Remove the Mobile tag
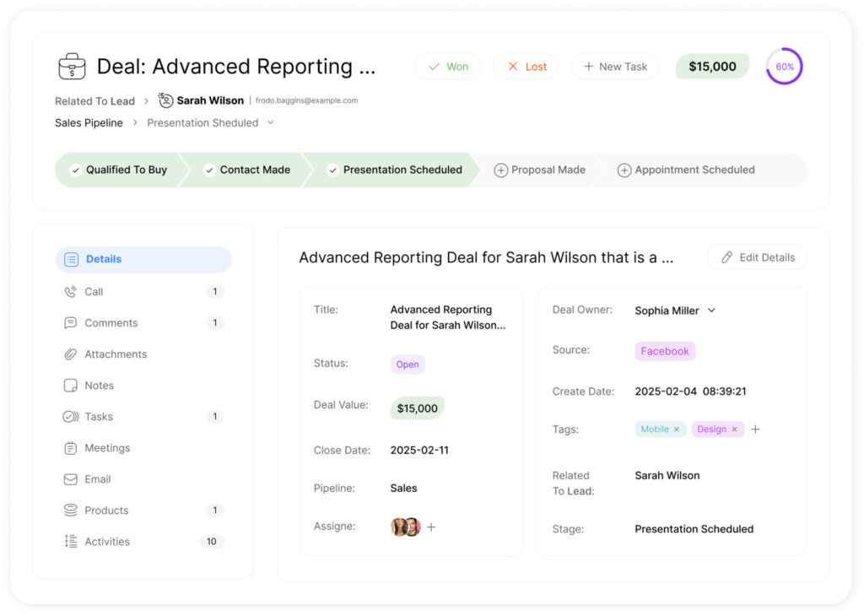 coord(677,430)
